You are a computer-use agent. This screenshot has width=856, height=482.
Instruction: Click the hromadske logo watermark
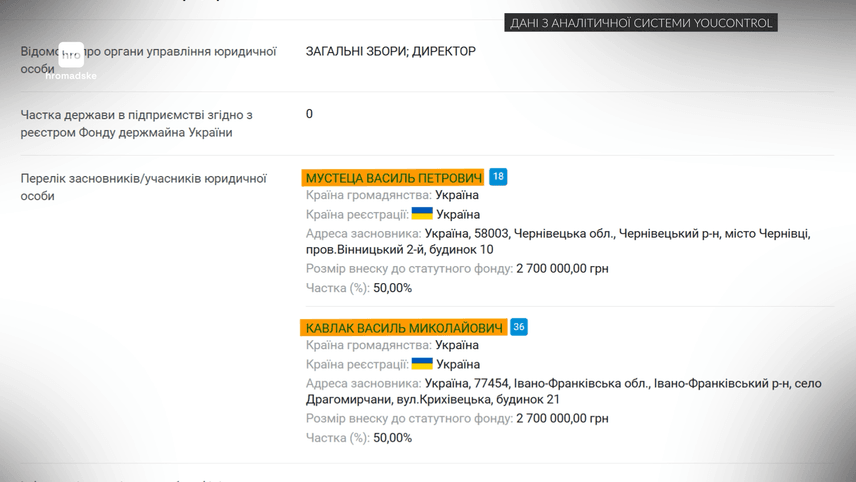[71, 60]
